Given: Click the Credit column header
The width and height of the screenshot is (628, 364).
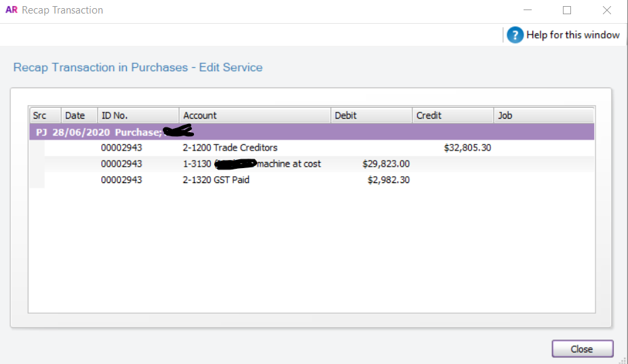Looking at the screenshot, I should 452,115.
